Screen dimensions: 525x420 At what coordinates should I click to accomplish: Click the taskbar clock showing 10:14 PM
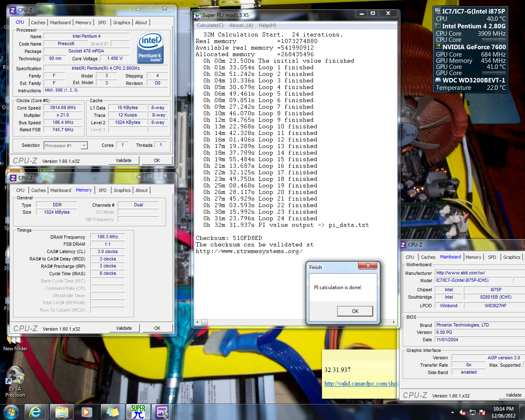(x=503, y=412)
